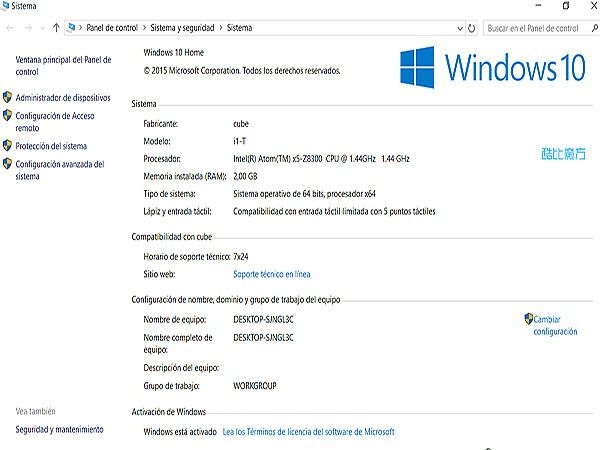Screen dimensions: 600x450
Task: Expand the address bar history dropdown
Action: 460,28
